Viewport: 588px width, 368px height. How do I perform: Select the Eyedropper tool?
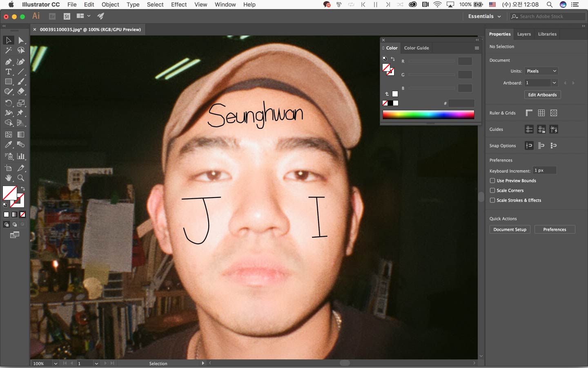coord(8,144)
